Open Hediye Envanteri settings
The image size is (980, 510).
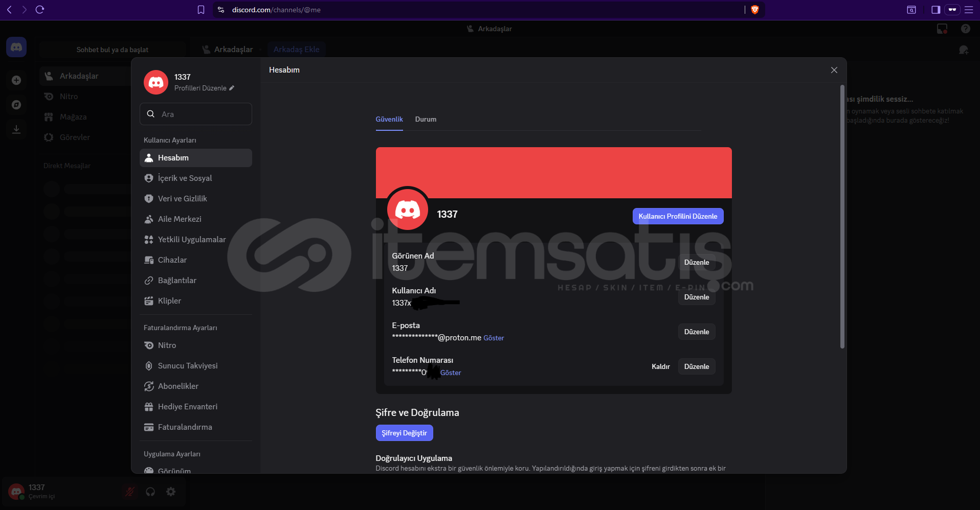[196, 407]
